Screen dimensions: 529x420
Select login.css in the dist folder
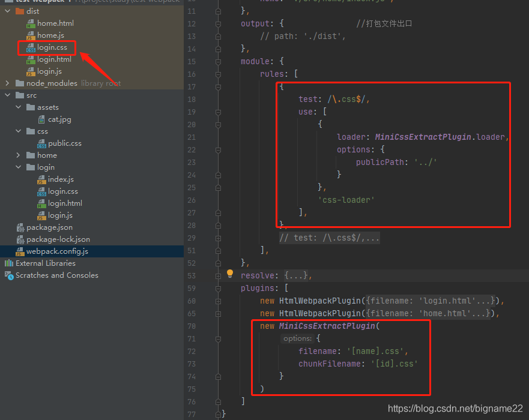tap(52, 47)
